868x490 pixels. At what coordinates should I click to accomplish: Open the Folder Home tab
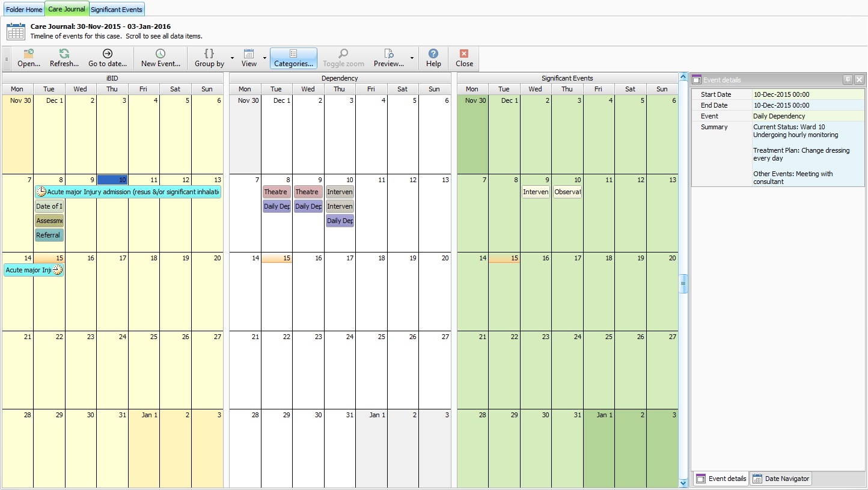(24, 10)
